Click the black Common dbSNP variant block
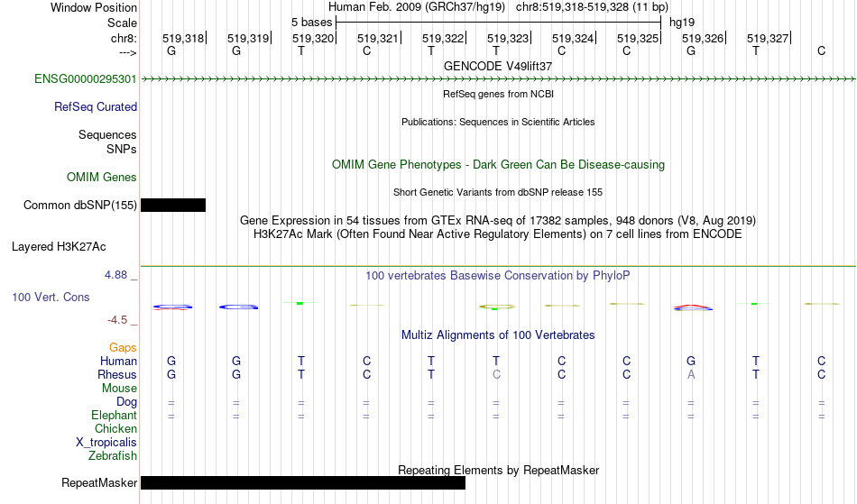The width and height of the screenshot is (857, 504). [173, 205]
